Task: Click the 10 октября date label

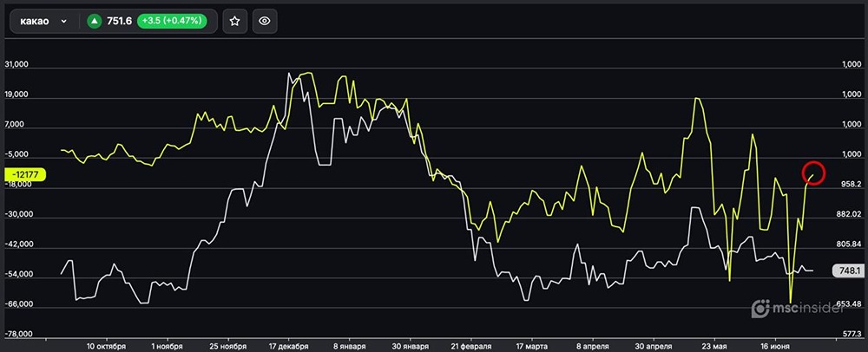Action: coord(106,346)
